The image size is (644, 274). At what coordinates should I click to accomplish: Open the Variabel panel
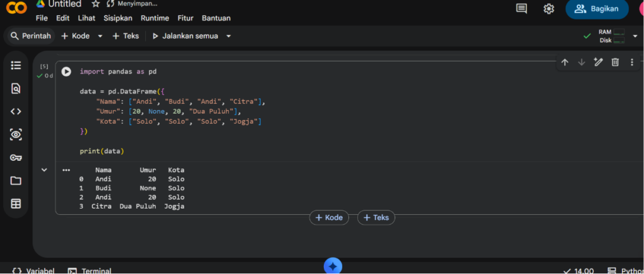click(33, 271)
